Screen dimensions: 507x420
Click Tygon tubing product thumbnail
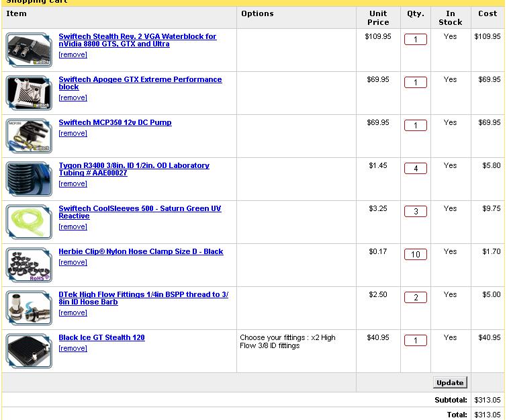29,179
